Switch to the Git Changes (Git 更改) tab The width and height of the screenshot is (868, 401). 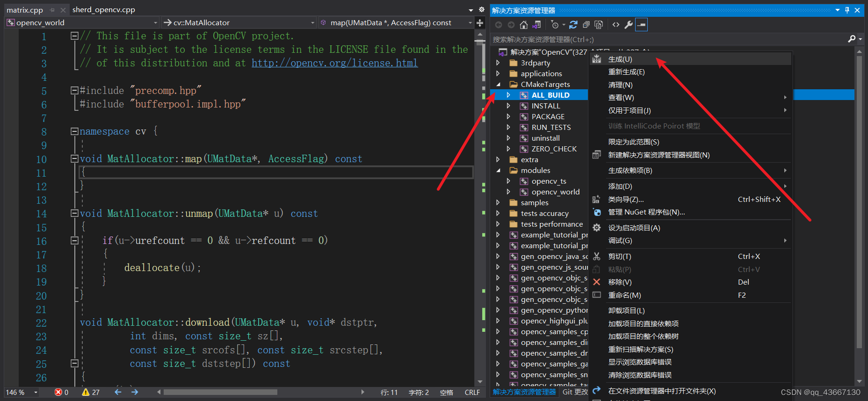[x=575, y=392]
